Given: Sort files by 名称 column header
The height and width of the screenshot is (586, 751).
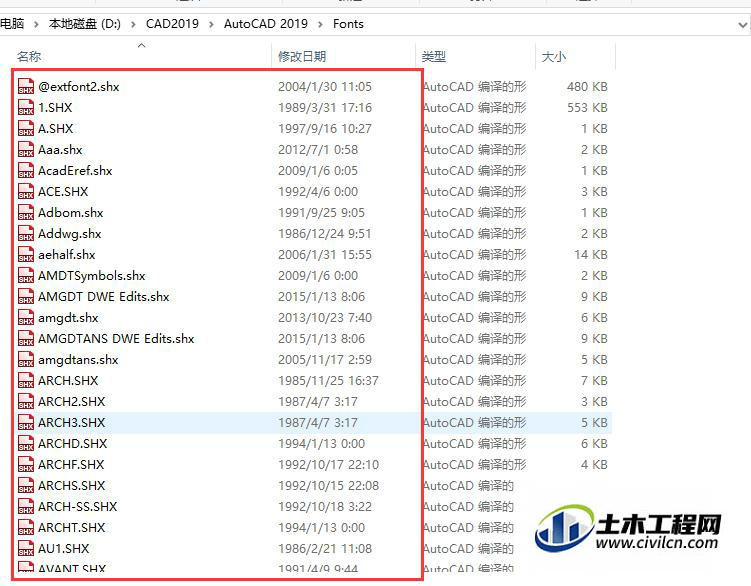Looking at the screenshot, I should [x=29, y=57].
